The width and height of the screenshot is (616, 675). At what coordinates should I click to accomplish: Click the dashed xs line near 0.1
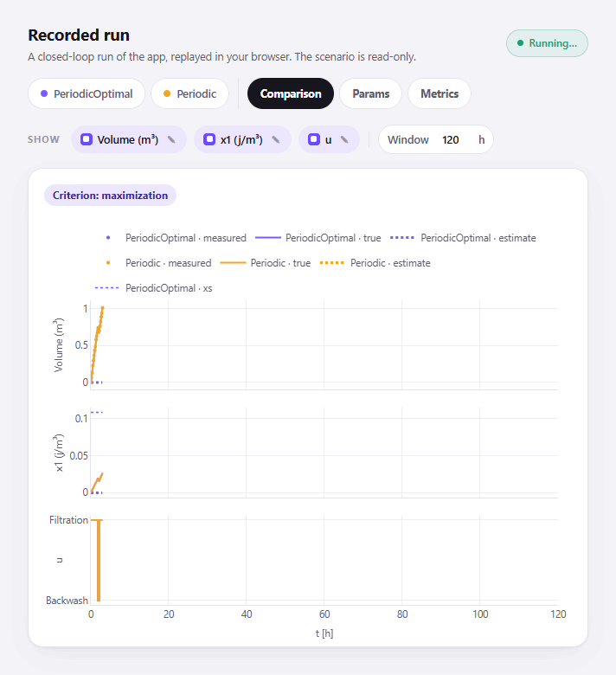coord(97,413)
